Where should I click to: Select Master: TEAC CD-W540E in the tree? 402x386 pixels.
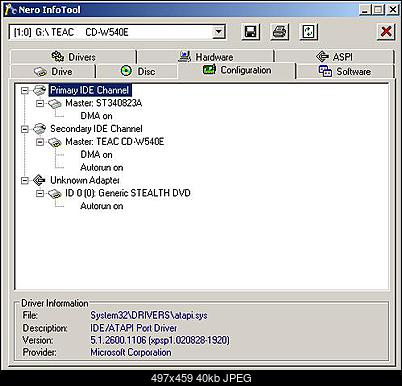(115, 142)
